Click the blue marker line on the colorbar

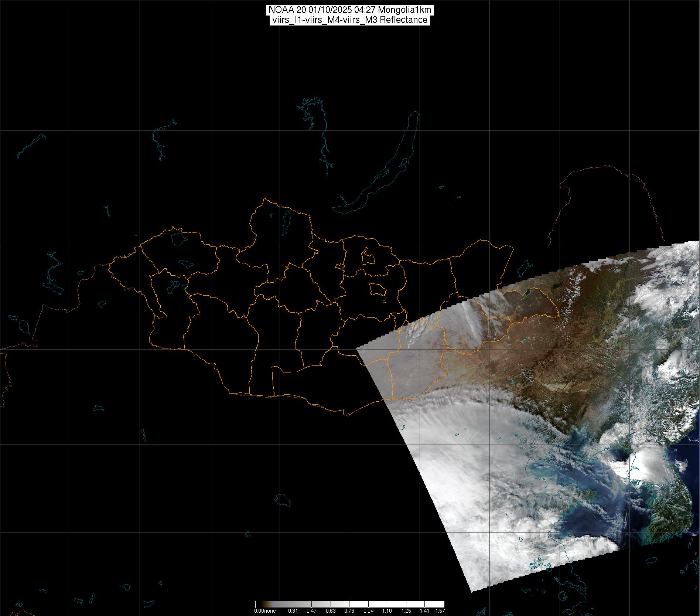(x=273, y=605)
